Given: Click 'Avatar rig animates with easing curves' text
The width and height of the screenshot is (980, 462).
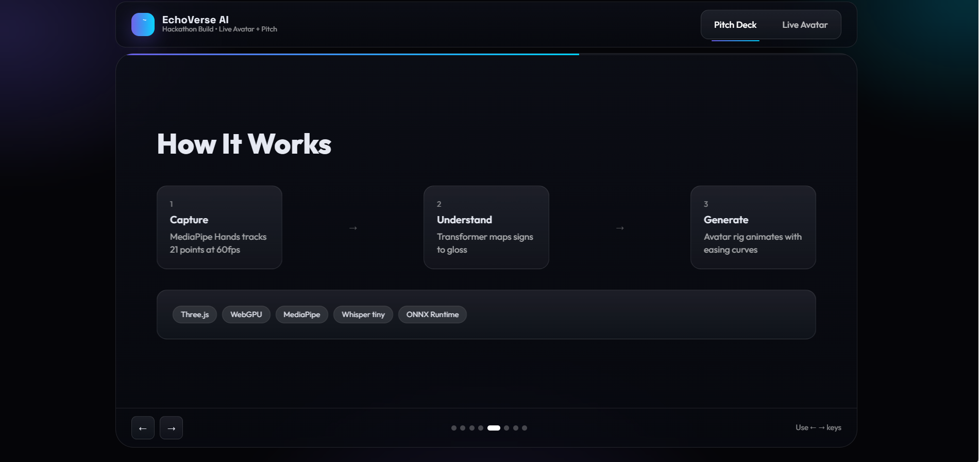Looking at the screenshot, I should coord(753,243).
